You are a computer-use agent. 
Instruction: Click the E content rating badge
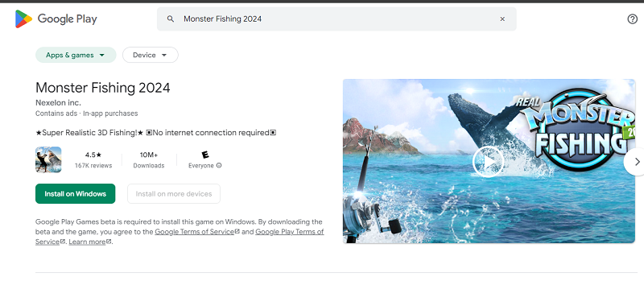[205, 155]
